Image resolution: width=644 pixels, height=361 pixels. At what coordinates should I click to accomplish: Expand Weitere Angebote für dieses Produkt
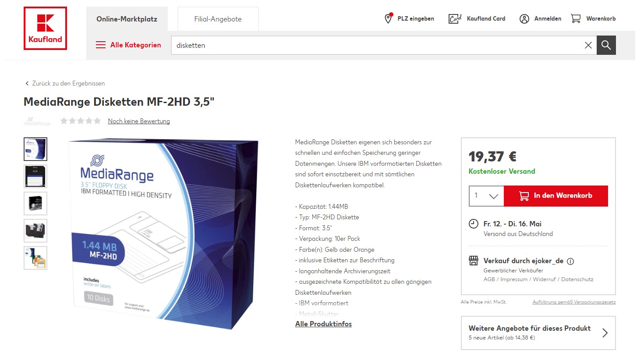pyautogui.click(x=538, y=332)
